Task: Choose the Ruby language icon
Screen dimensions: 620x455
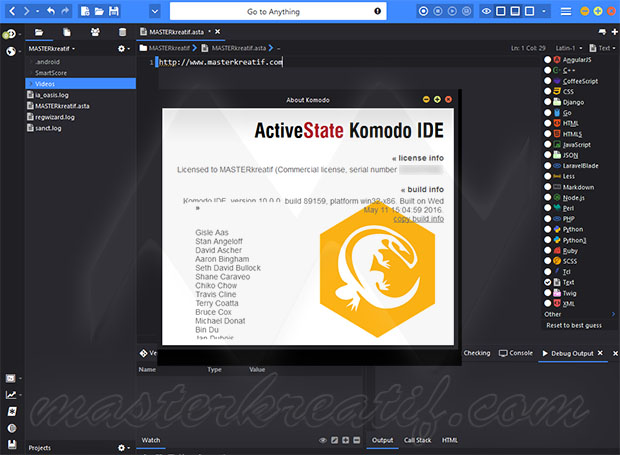Action: [557, 250]
